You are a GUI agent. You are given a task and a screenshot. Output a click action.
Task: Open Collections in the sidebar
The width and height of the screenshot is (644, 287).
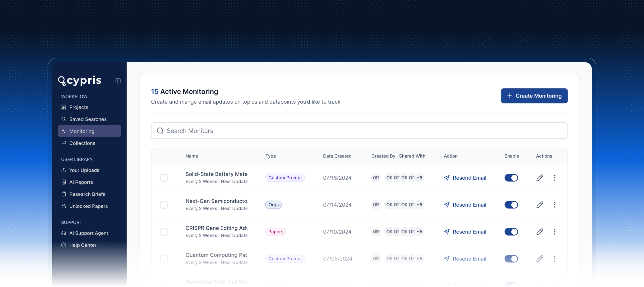[x=89, y=143]
